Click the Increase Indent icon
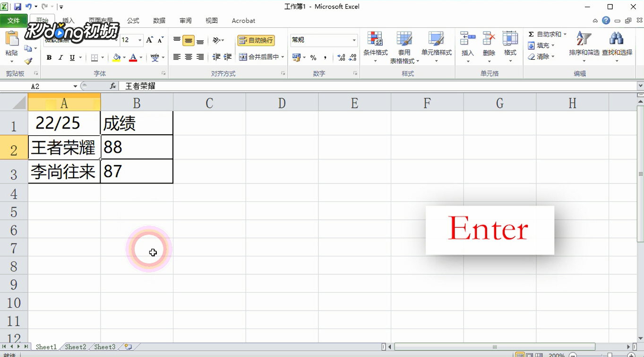Viewport: 644px width, 357px height. click(x=228, y=57)
